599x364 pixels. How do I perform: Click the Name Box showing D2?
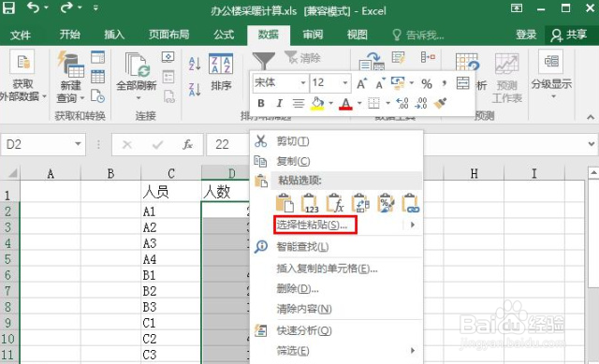(x=43, y=144)
